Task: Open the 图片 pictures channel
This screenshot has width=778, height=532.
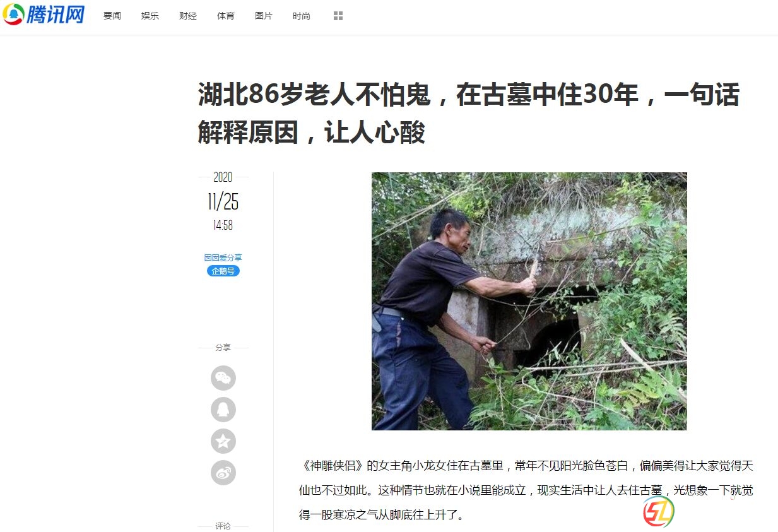Action: (264, 16)
